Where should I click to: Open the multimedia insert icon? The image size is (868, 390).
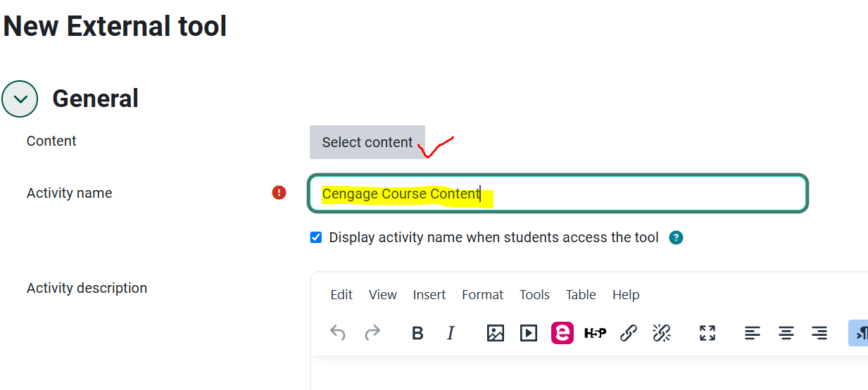pyautogui.click(x=529, y=333)
